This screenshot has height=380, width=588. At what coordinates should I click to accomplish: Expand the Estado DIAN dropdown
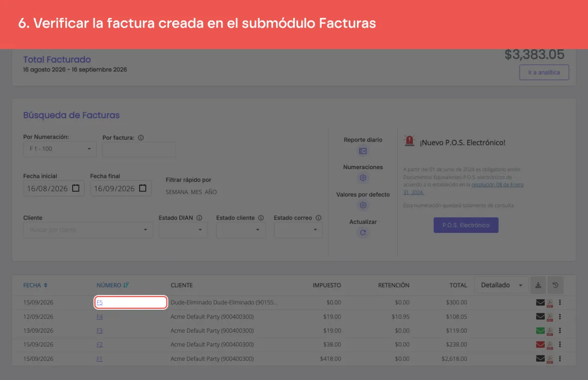(183, 230)
